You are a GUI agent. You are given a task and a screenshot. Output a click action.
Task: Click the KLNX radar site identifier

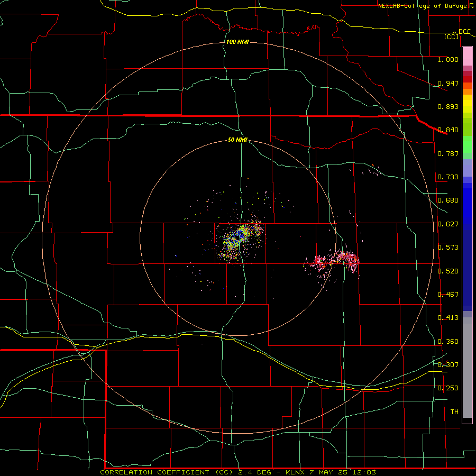coord(296,472)
